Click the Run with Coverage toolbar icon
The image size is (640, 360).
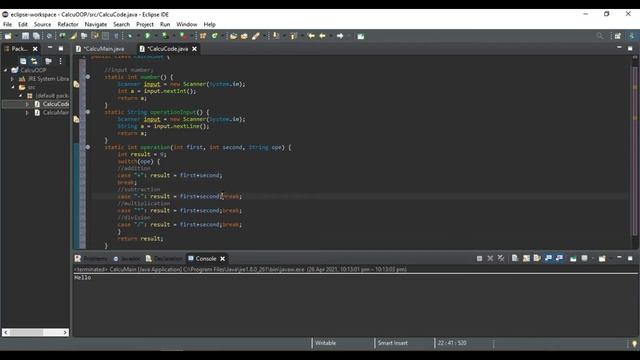click(165, 36)
